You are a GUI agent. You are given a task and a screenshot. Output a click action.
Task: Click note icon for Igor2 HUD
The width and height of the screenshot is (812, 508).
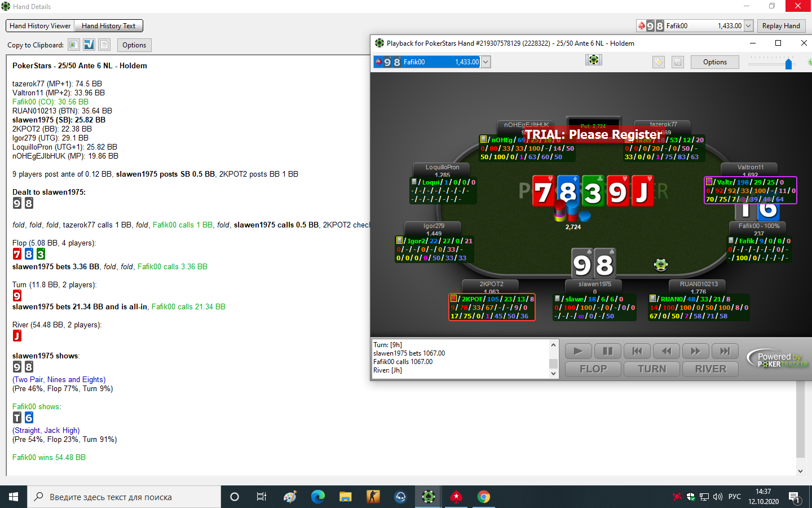[x=399, y=240]
